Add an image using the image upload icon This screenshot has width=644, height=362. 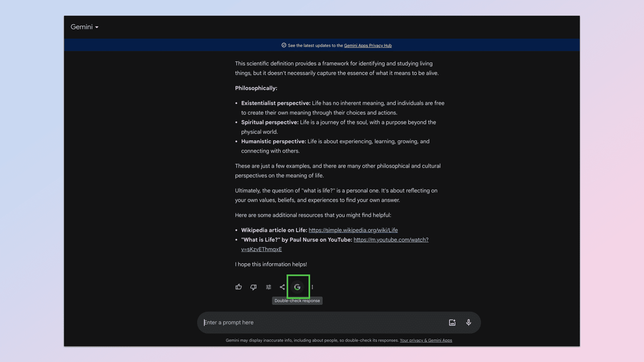(x=452, y=322)
